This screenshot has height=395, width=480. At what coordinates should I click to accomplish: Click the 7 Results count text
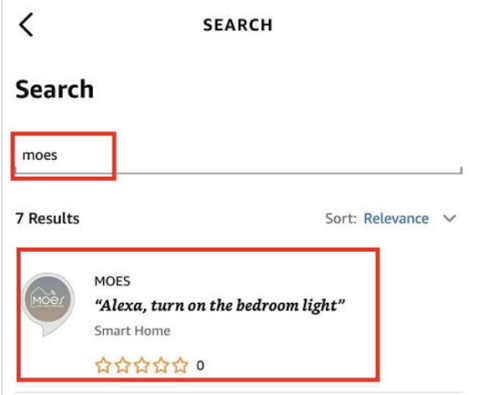click(47, 219)
